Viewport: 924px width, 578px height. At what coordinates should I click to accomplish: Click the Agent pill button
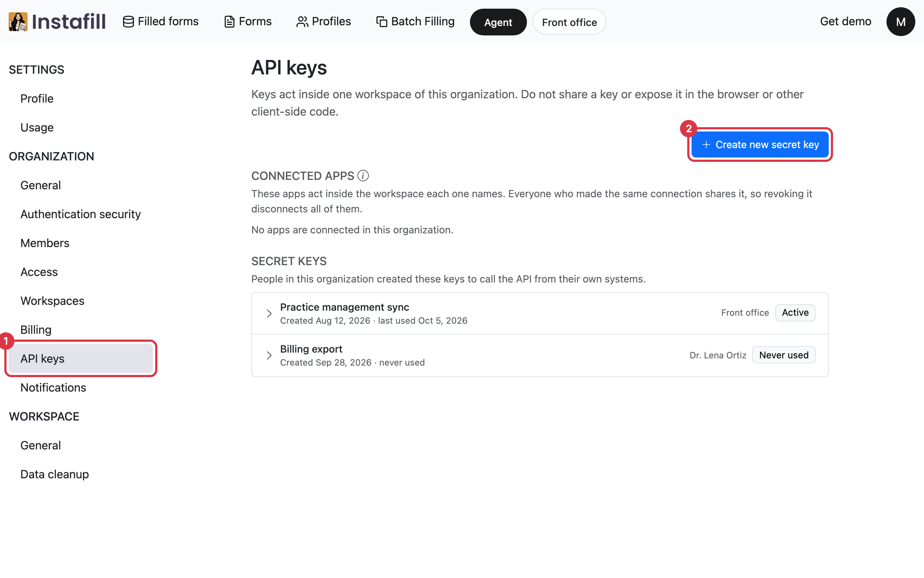click(498, 22)
